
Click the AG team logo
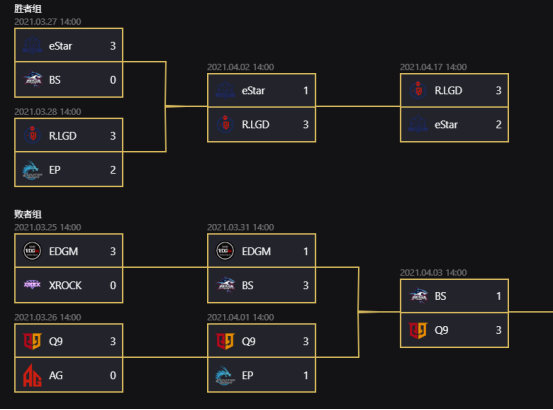point(32,375)
